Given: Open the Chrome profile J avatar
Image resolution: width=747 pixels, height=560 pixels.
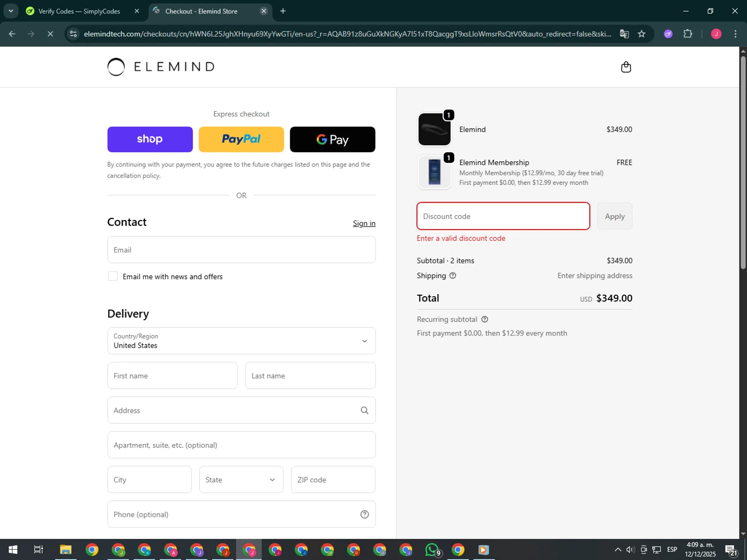Looking at the screenshot, I should [x=716, y=34].
